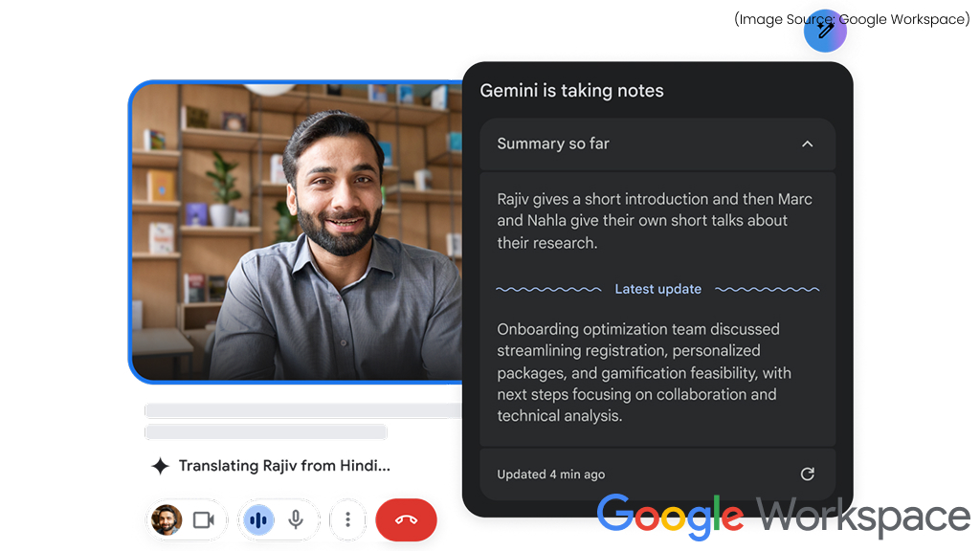Click Rajiv's profile avatar in call controls

[x=167, y=519]
